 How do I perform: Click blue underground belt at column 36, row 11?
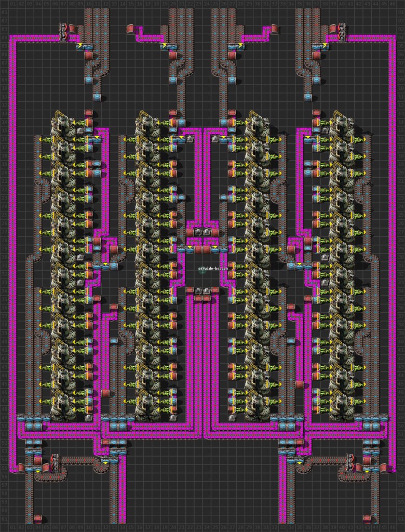308,98
